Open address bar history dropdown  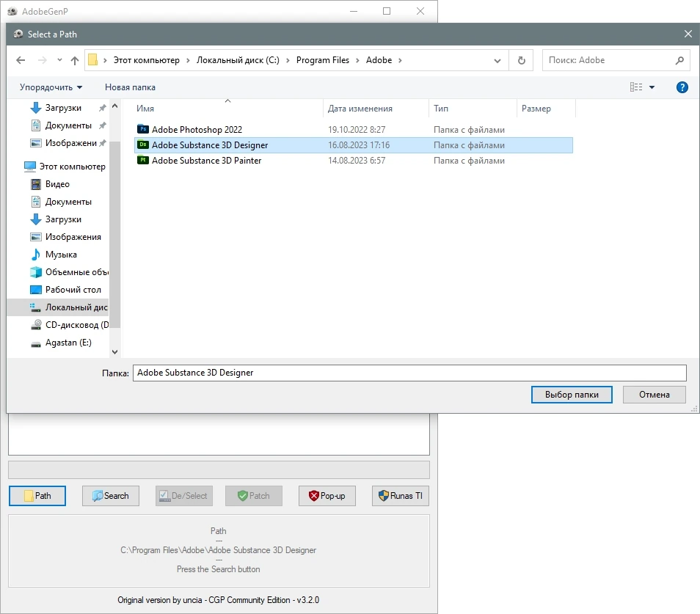click(x=497, y=61)
